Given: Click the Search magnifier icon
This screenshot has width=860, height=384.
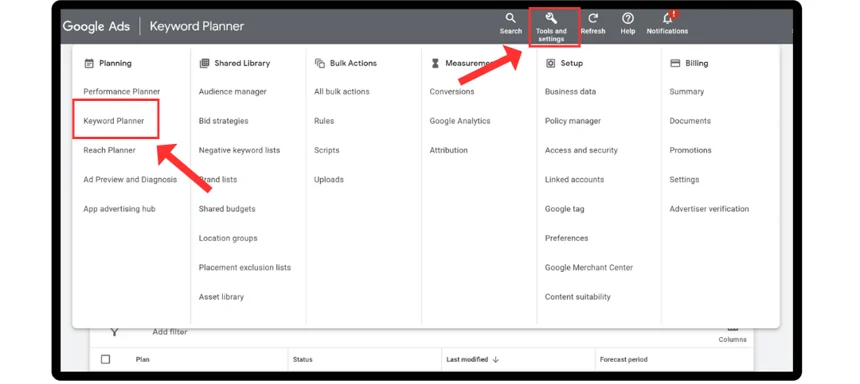Looking at the screenshot, I should coord(510,19).
